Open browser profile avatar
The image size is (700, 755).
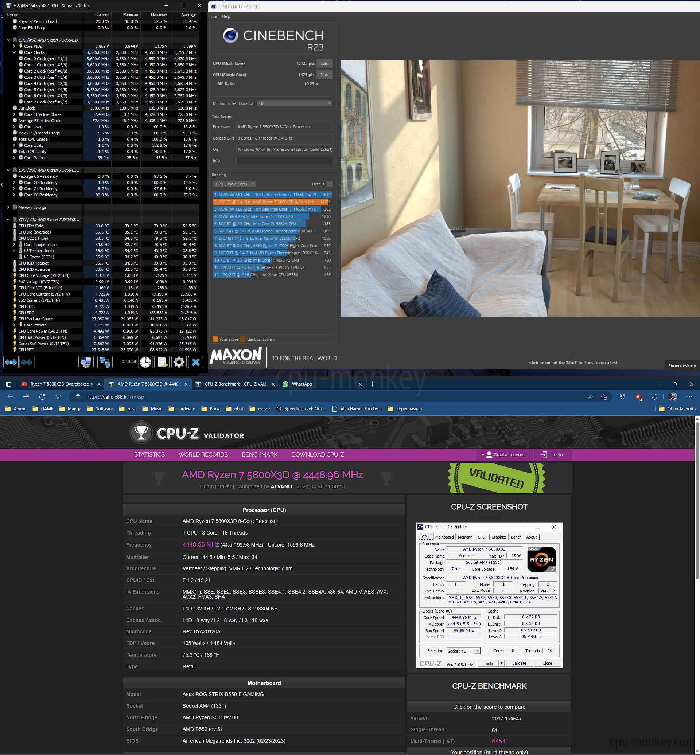673,397
